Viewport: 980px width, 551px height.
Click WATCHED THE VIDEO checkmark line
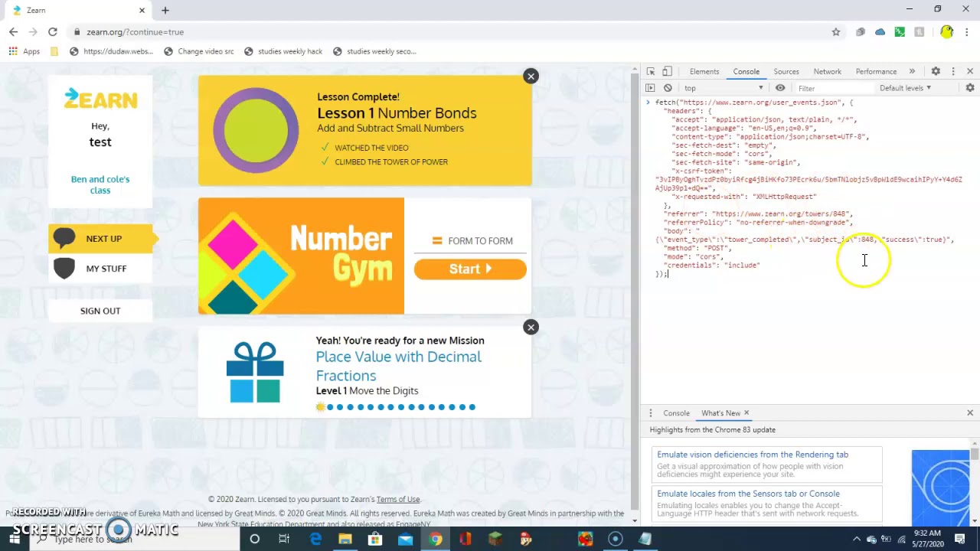point(364,148)
